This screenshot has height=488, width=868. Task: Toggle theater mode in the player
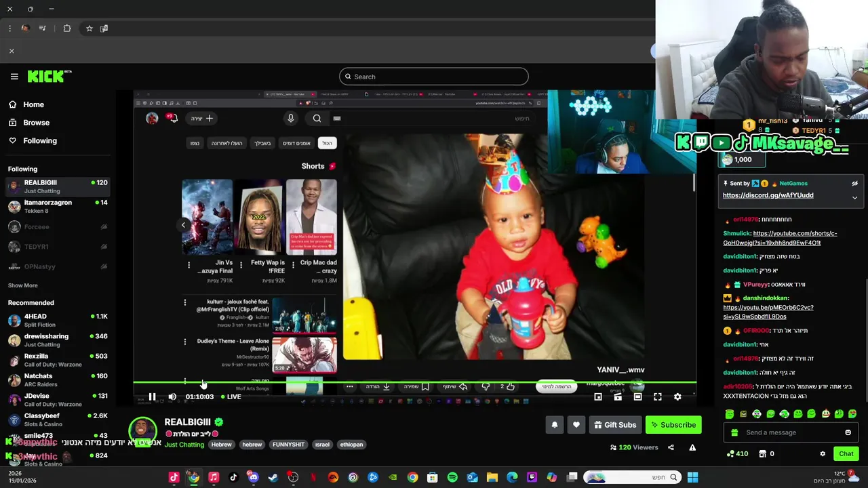tap(637, 396)
